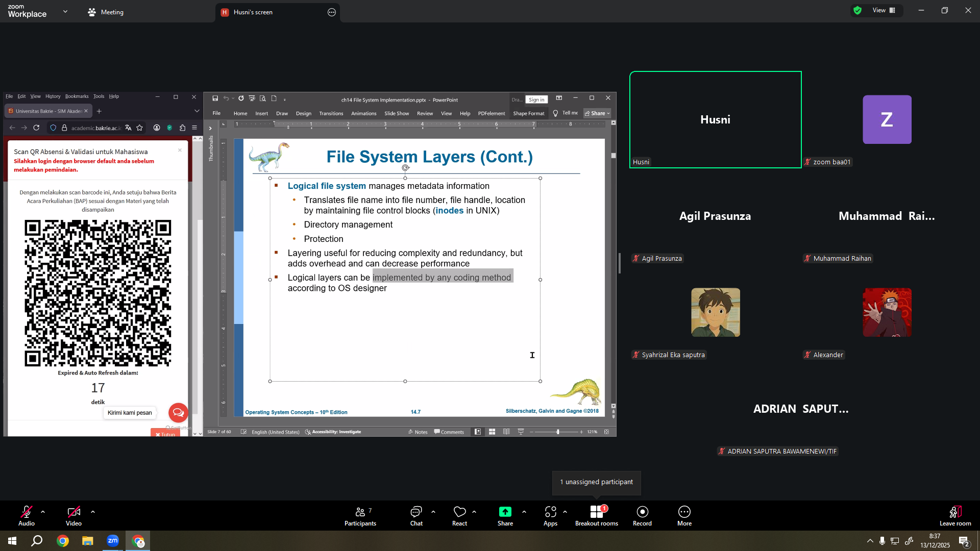
Task: Open the Transitions ribbon tab
Action: [x=331, y=113]
